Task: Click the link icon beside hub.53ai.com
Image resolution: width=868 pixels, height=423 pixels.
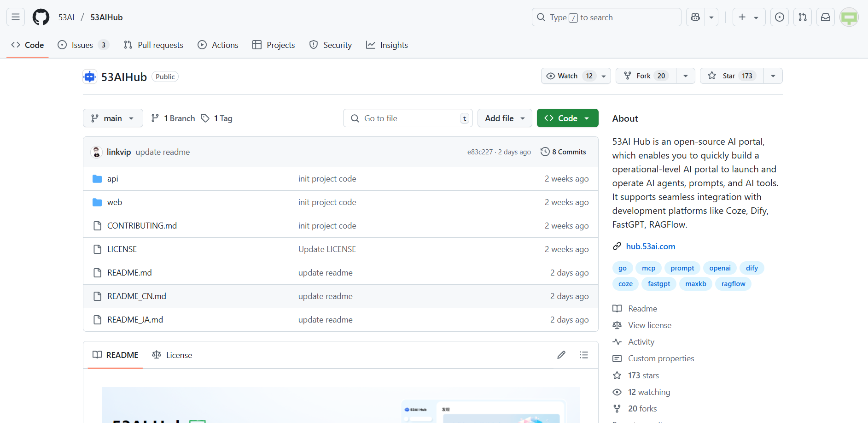Action: coord(617,247)
